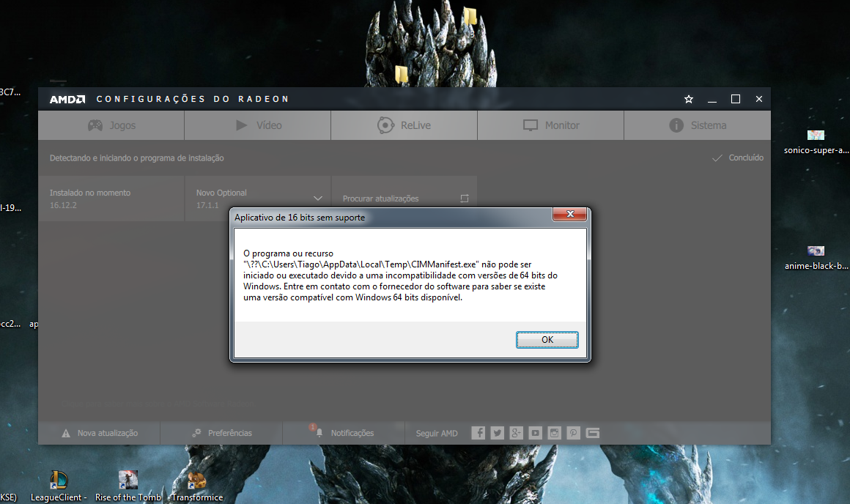Click the info icon on Sistema tab
The height and width of the screenshot is (504, 850).
coord(676,125)
